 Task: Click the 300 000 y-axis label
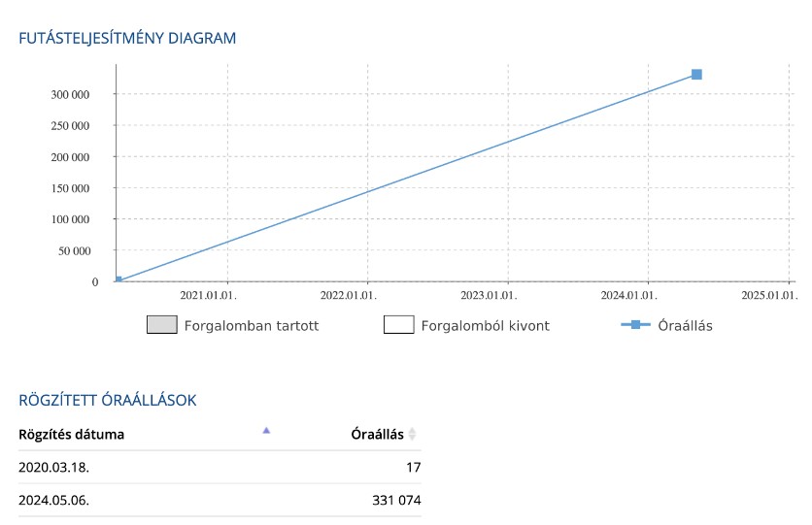[x=70, y=95]
